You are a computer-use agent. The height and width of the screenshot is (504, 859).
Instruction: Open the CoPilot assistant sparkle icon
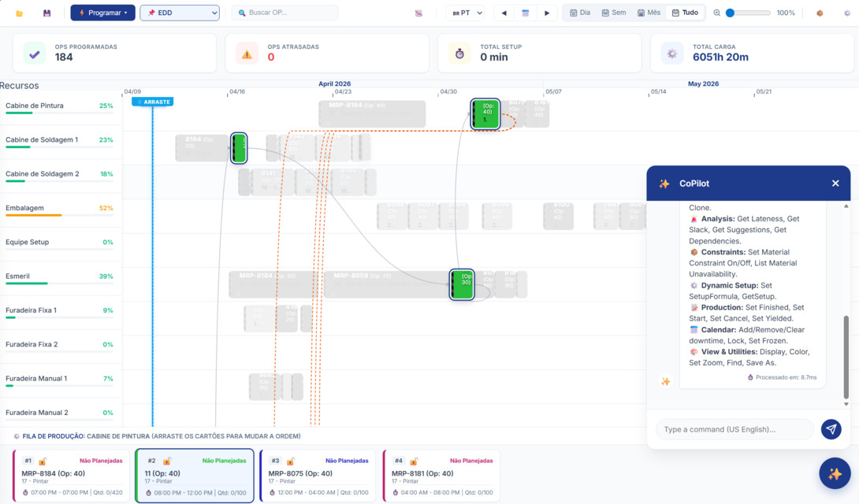[835, 473]
